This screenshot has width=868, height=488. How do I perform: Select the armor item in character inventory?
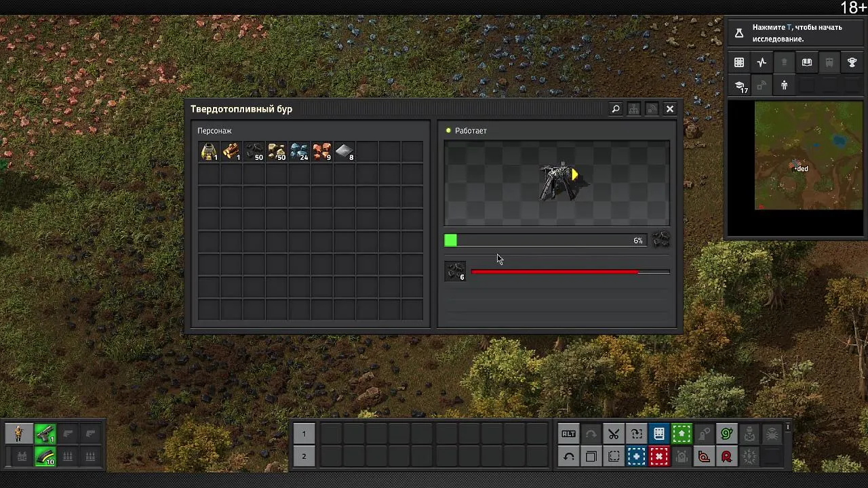tap(209, 152)
